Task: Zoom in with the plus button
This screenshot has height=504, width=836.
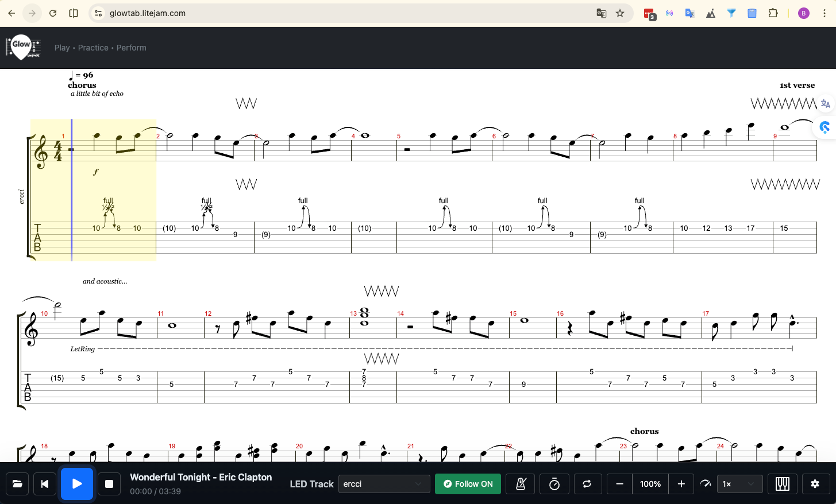Action: 681,484
